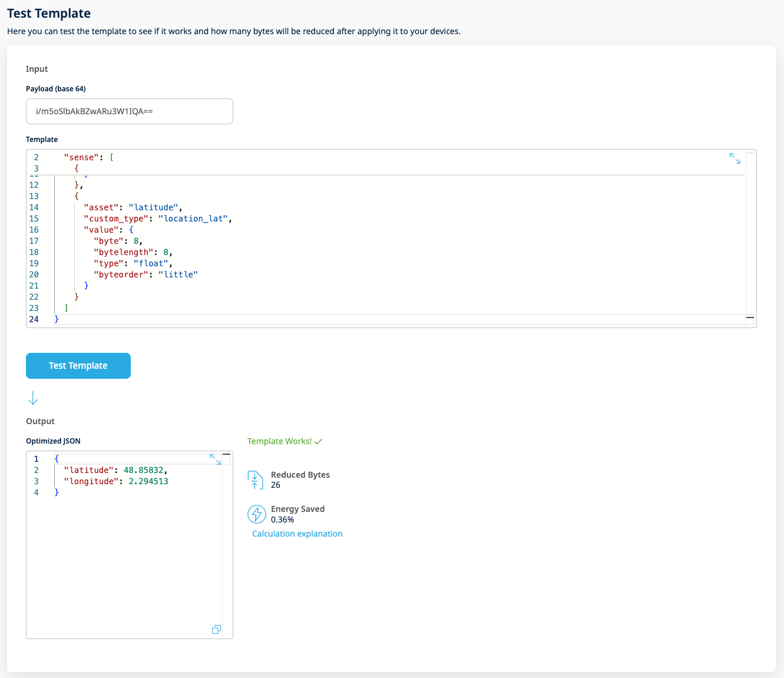Select the "latitude": 48.85832 output line
This screenshot has width=784, height=678.
pos(115,470)
